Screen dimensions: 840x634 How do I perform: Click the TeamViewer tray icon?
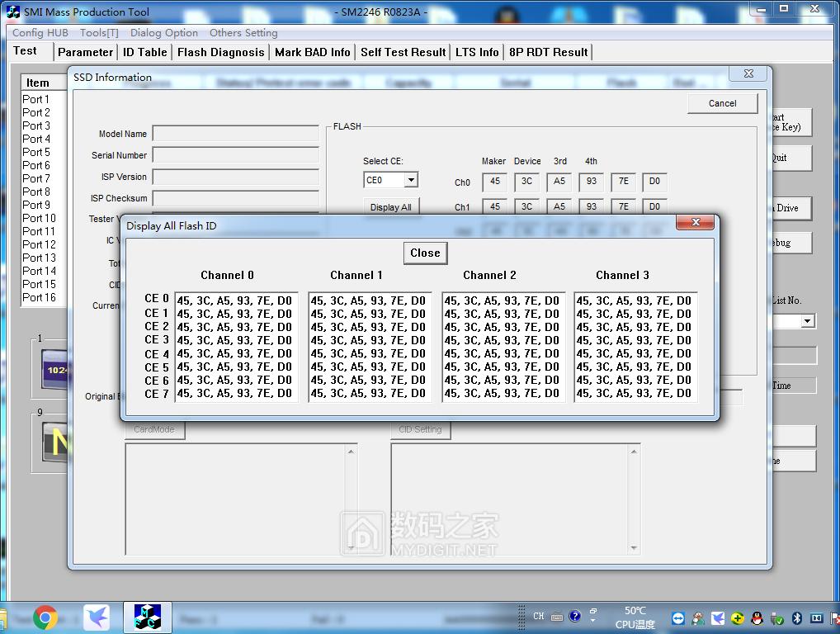pyautogui.click(x=678, y=617)
